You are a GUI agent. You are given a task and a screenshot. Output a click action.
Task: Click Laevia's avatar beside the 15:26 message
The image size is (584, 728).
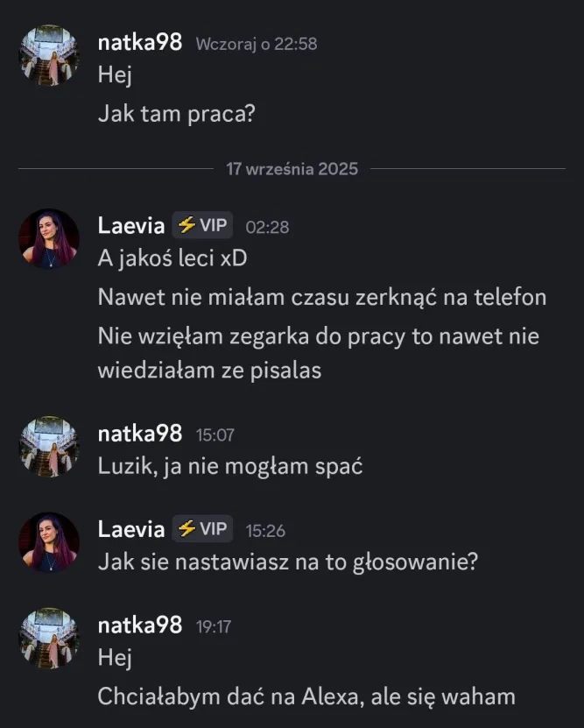pyautogui.click(x=49, y=542)
